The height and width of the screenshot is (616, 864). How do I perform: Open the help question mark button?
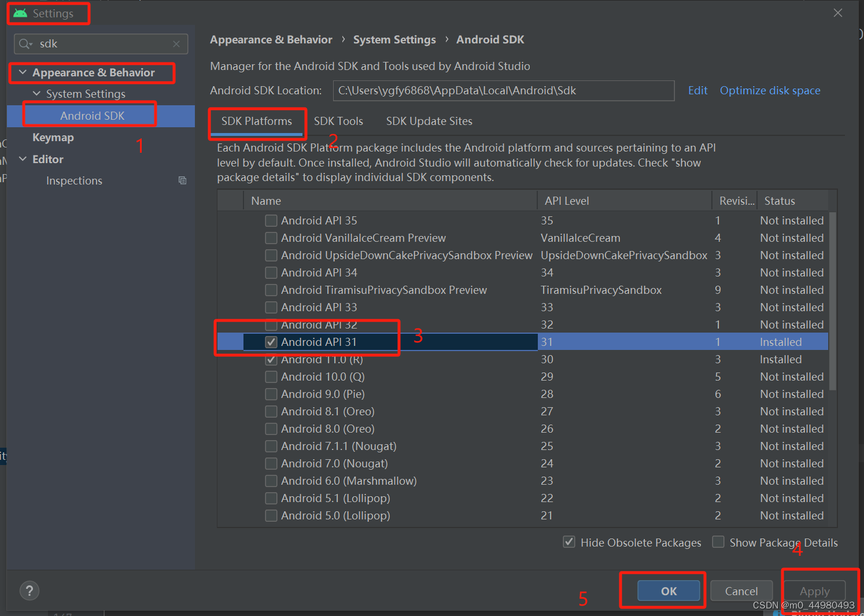pos(29,591)
